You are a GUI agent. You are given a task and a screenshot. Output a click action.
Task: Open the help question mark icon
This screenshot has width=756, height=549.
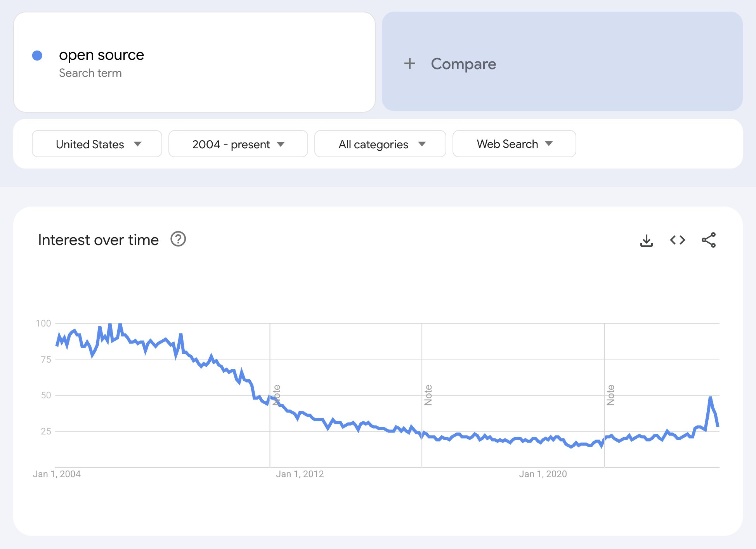tap(178, 240)
